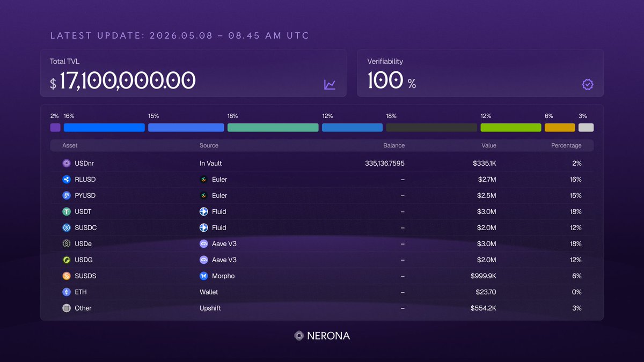Click the 0% percentage in ETH row

coord(576,292)
